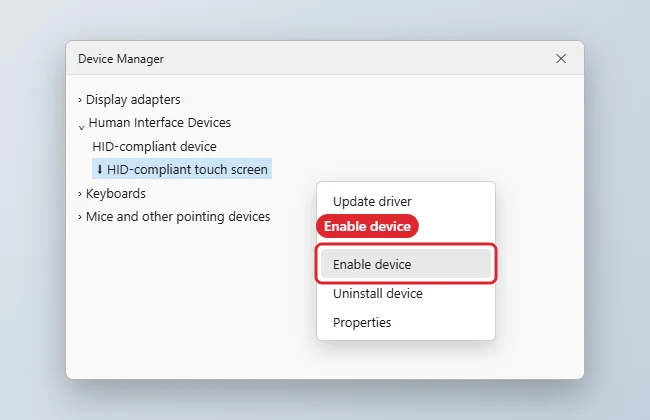Collapse the Human Interface Devices chevron
This screenshot has width=650, height=420.
(81, 127)
